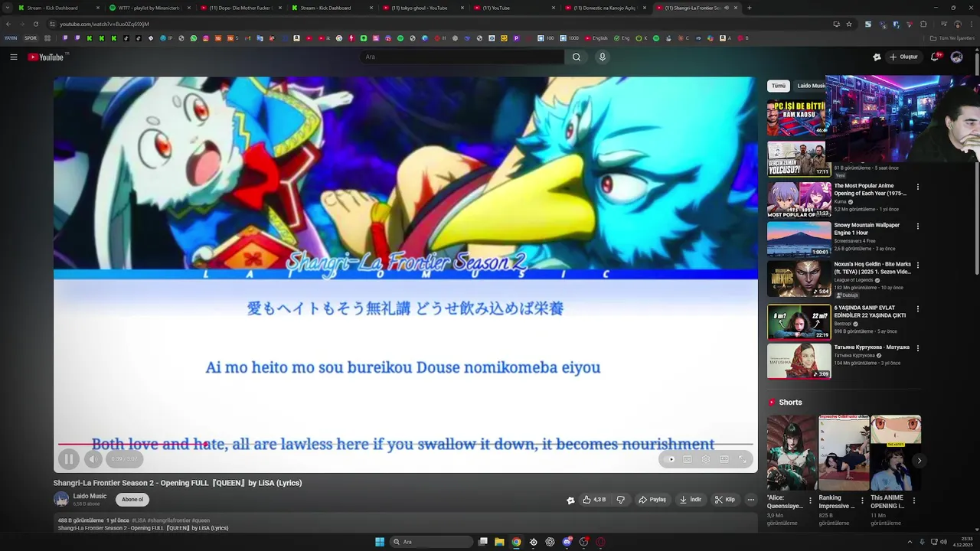Subscribe with the Abone ol button
The width and height of the screenshot is (980, 551).
coord(132,500)
